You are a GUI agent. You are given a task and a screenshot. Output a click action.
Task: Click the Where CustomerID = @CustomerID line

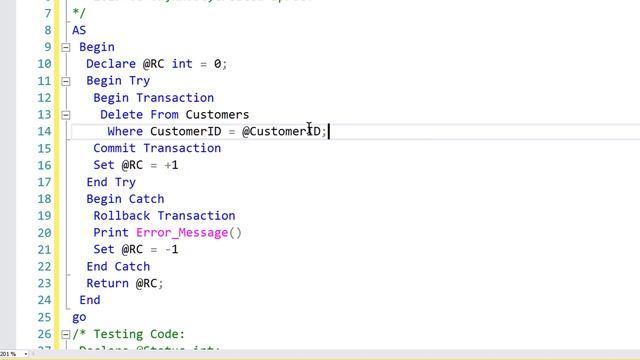217,131
